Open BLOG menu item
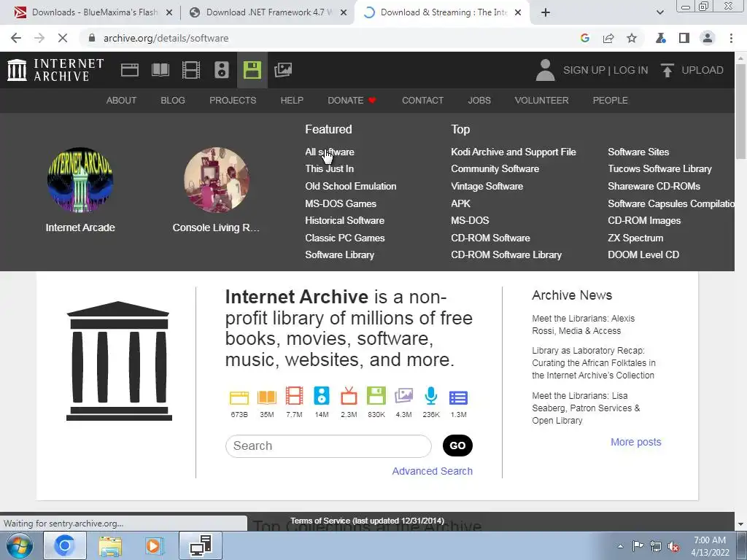The height and width of the screenshot is (560, 747). tap(172, 101)
